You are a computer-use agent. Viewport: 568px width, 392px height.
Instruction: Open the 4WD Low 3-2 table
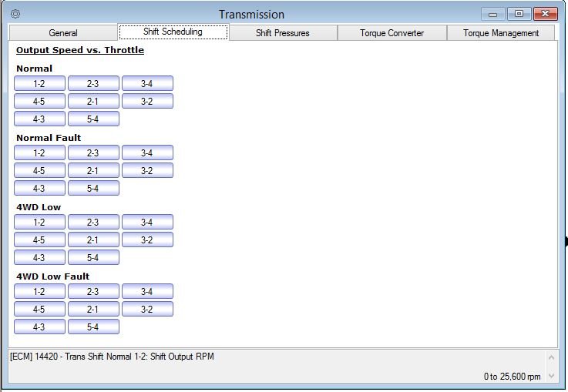(147, 240)
